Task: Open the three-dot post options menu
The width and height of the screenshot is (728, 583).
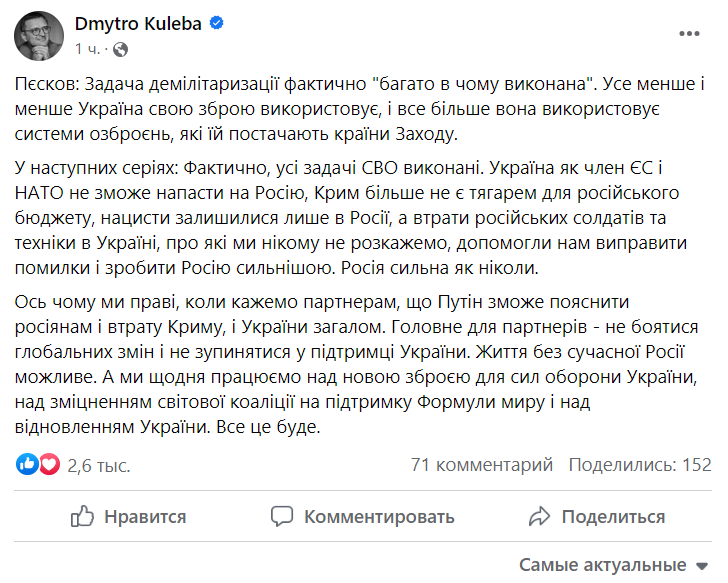Action: pos(690,34)
